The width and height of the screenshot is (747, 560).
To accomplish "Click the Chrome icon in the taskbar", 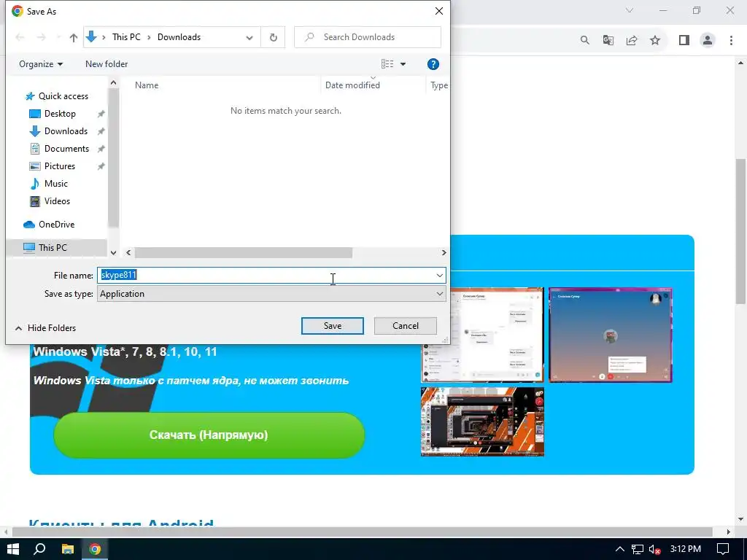I will point(95,549).
